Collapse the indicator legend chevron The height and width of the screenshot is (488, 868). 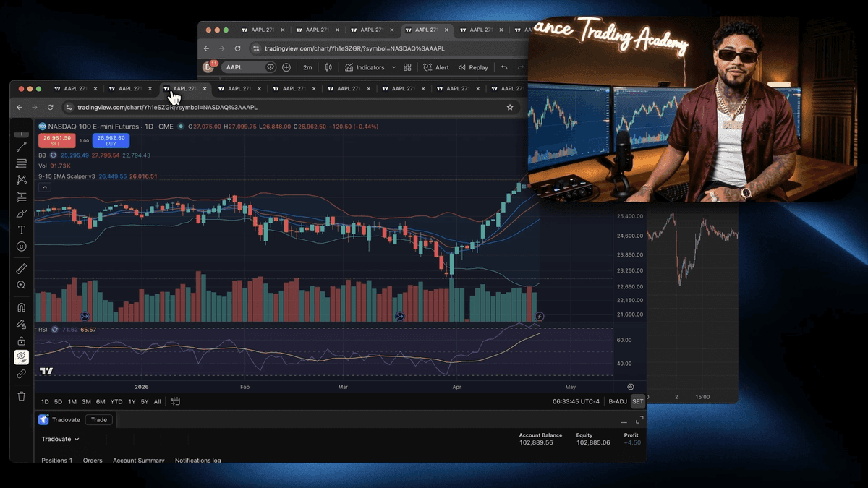[x=44, y=187]
